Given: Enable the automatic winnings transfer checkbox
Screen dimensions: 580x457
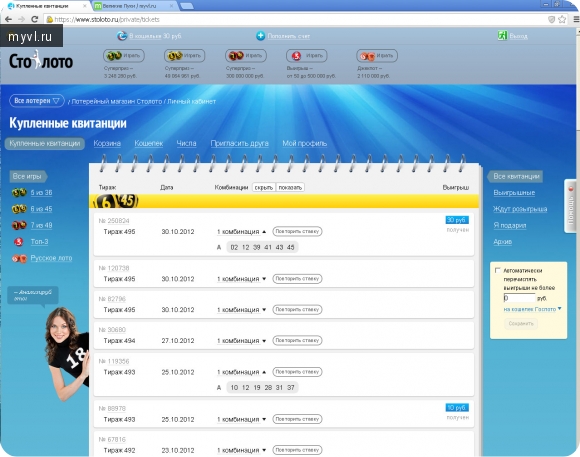Looking at the screenshot, I should pyautogui.click(x=498, y=270).
